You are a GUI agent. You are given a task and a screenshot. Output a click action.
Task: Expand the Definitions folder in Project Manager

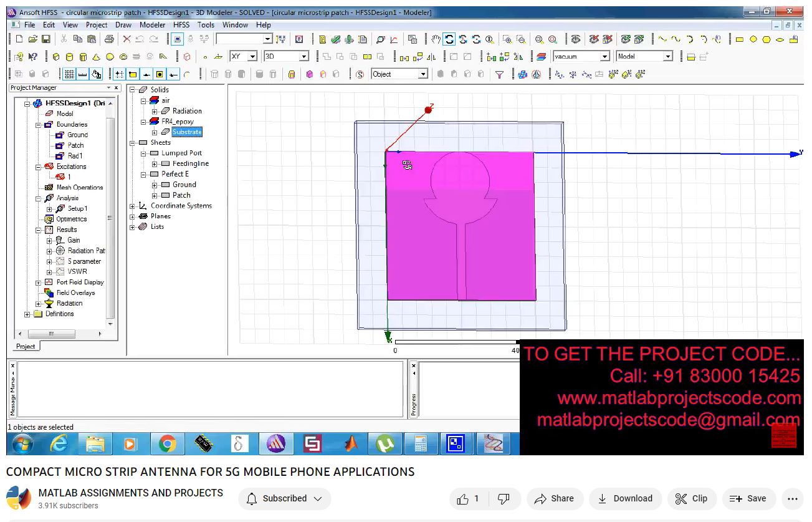(27, 314)
